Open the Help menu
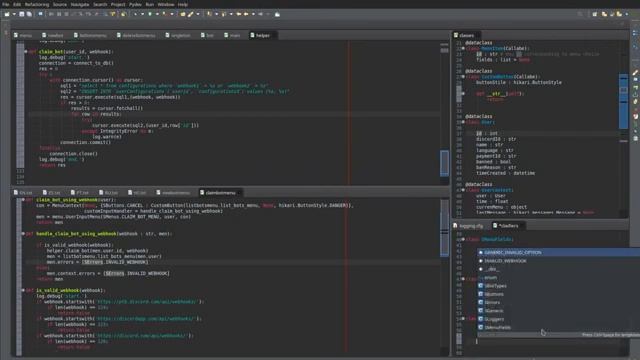 pos(183,4)
